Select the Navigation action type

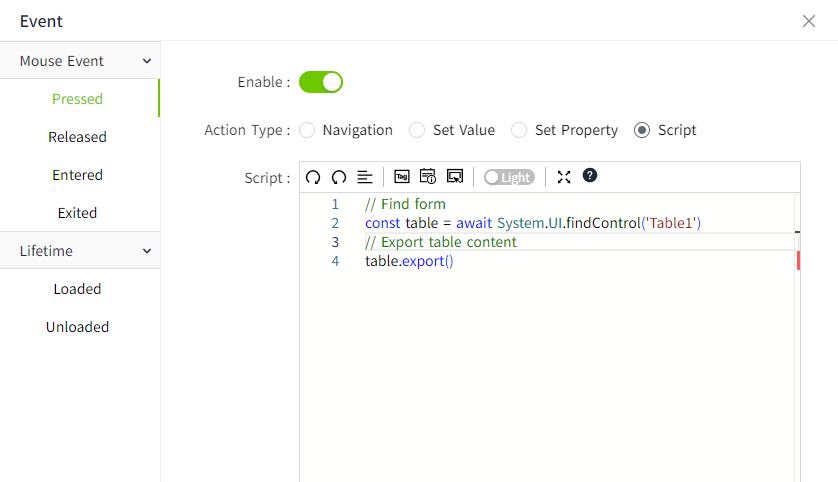pyautogui.click(x=308, y=130)
